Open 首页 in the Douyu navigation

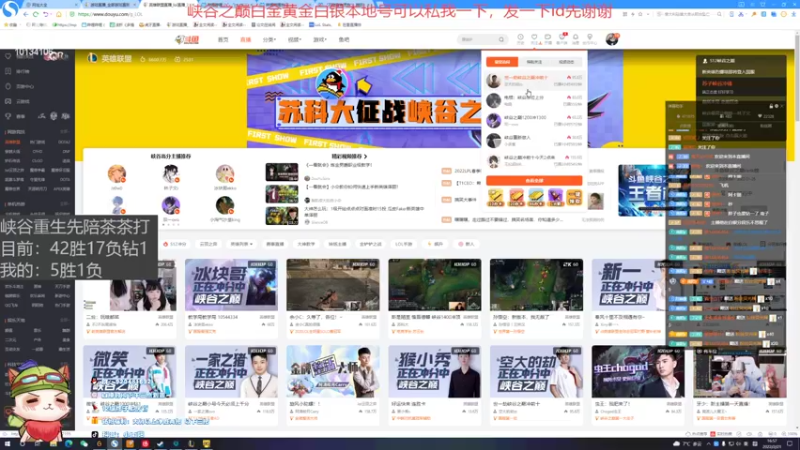223,39
